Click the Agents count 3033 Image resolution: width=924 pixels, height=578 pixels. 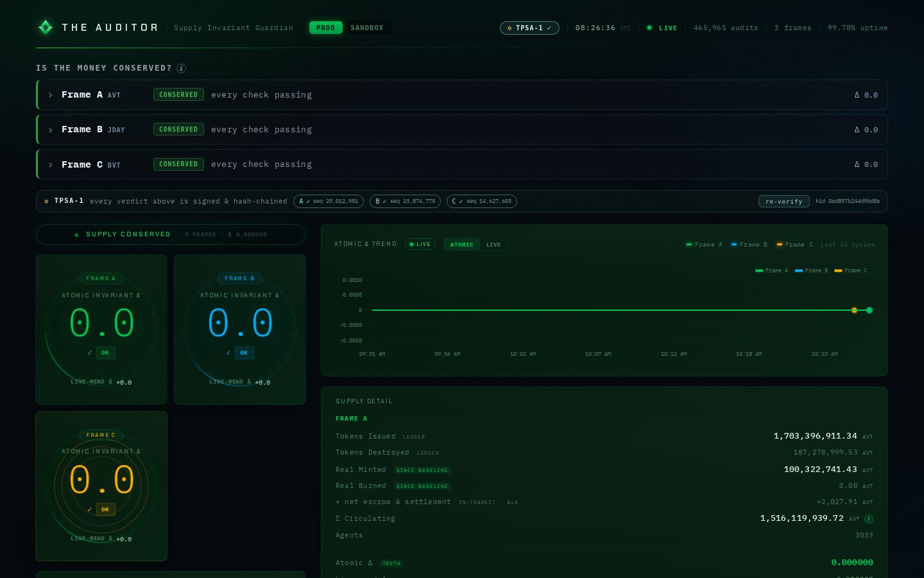click(864, 535)
